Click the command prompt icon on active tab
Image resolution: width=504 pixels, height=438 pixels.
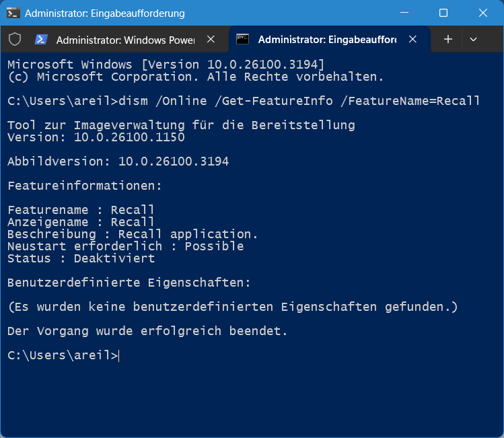click(x=243, y=40)
